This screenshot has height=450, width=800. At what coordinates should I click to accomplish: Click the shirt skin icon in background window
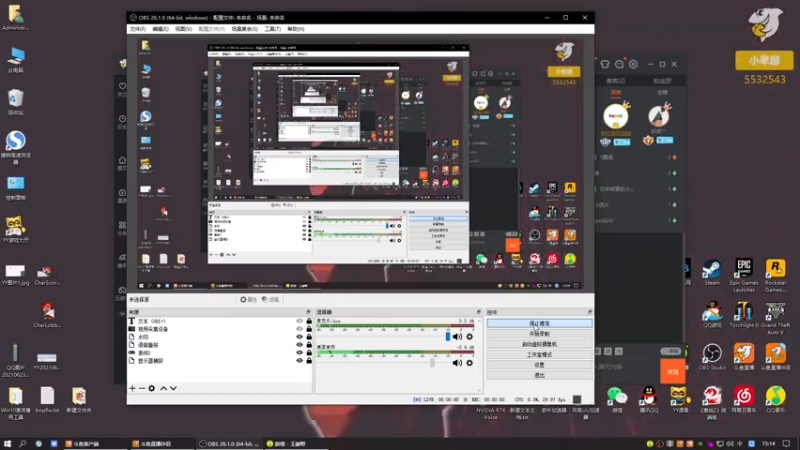tap(605, 64)
